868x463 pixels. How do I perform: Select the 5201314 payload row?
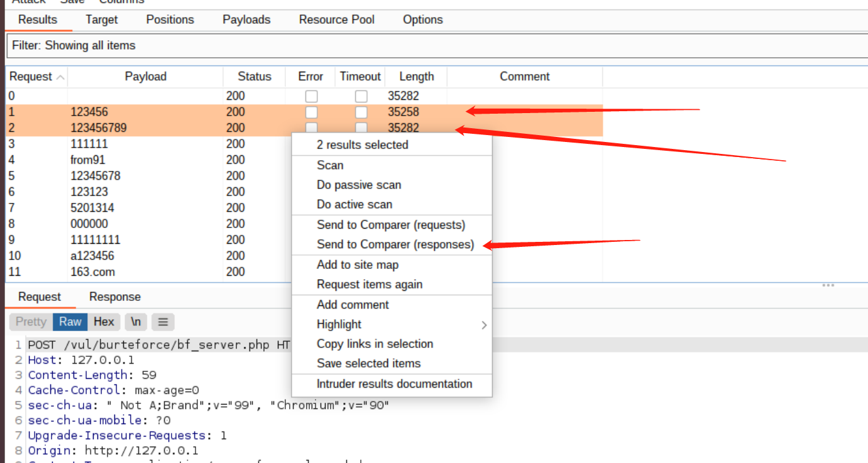coord(149,208)
